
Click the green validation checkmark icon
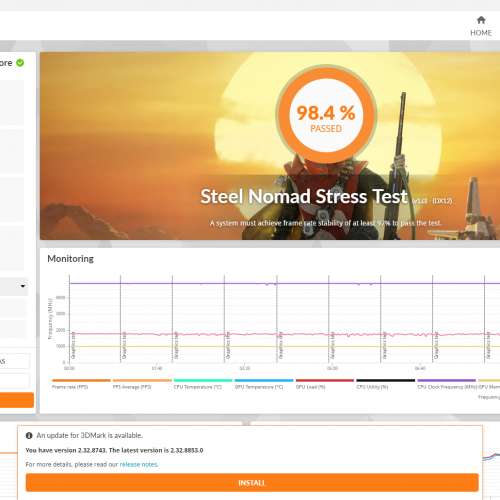(20, 63)
